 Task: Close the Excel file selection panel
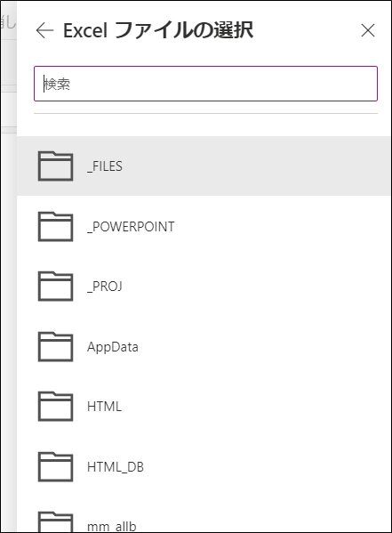[x=368, y=30]
